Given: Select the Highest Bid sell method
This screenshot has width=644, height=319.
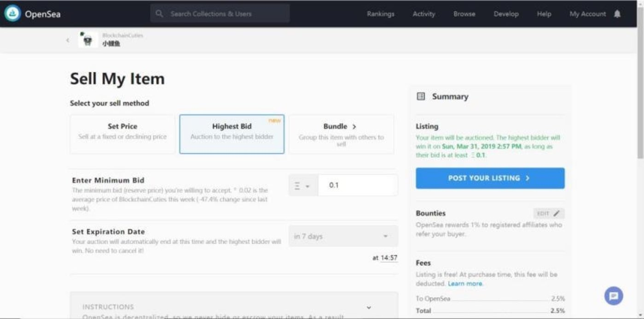Looking at the screenshot, I should point(232,133).
